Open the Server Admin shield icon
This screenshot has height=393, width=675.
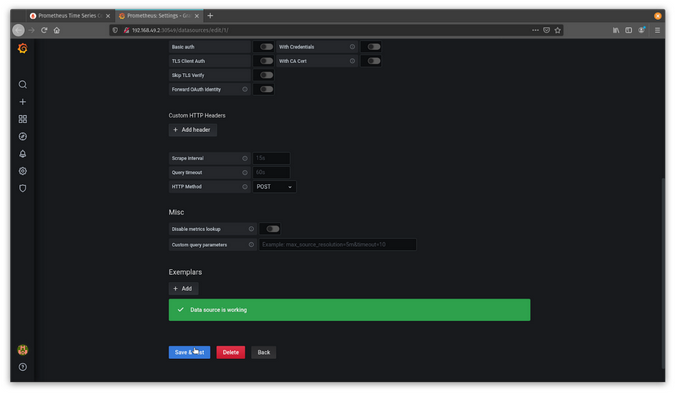point(23,188)
